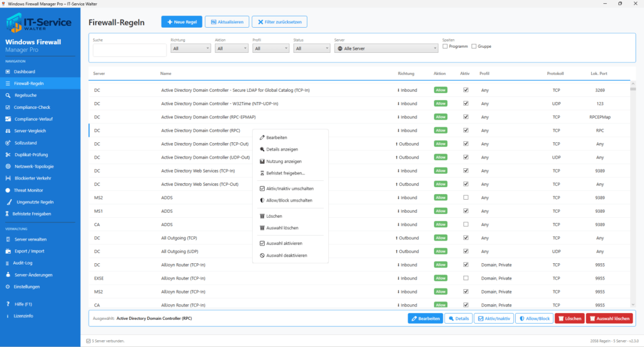Click the Export / Import icon

click(x=8, y=251)
